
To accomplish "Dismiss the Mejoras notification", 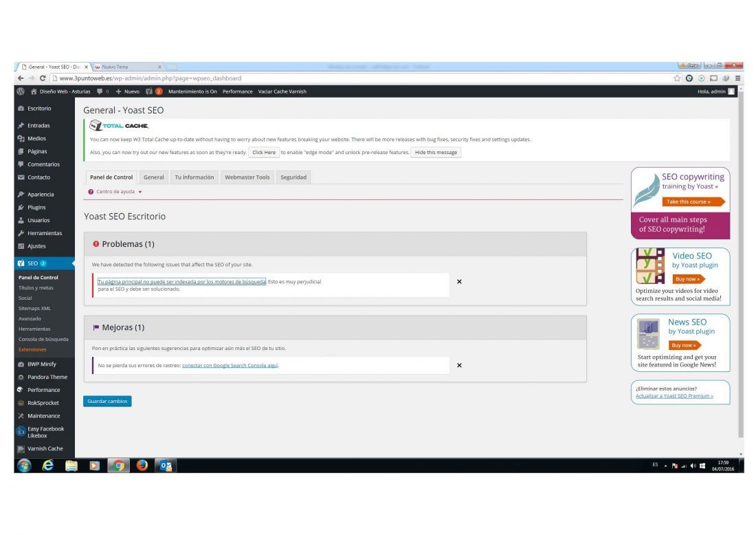I will 460,366.
